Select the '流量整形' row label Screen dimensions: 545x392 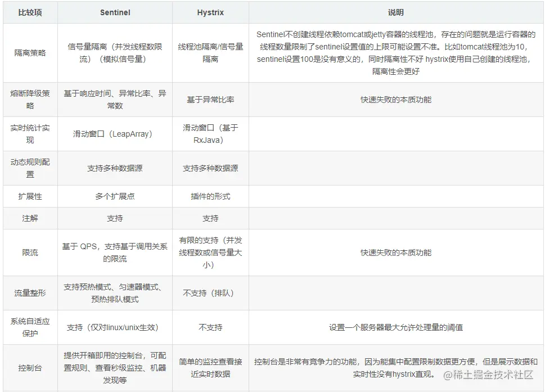pyautogui.click(x=30, y=293)
